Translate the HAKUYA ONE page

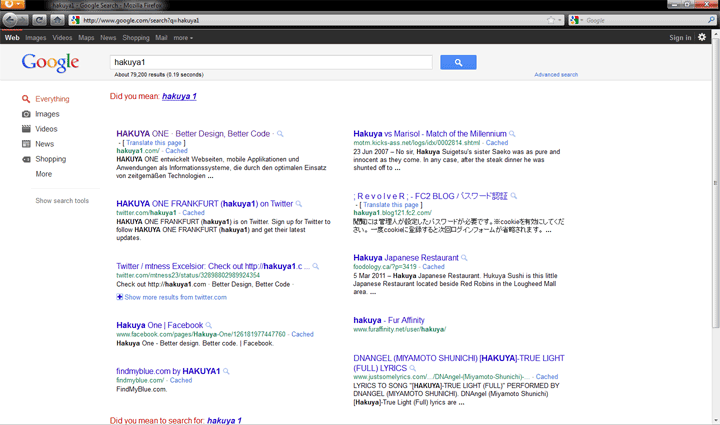(x=154, y=143)
